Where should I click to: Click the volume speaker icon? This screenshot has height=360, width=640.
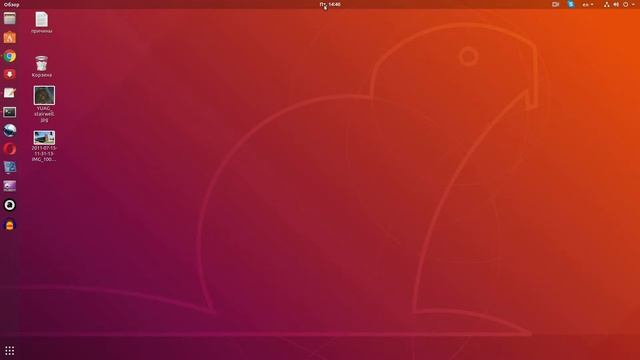616,4
